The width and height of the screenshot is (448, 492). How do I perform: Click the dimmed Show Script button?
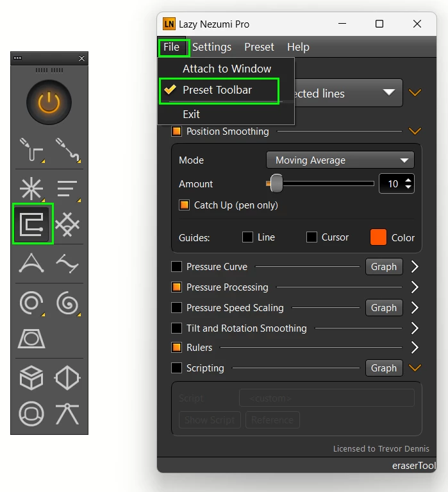click(210, 420)
